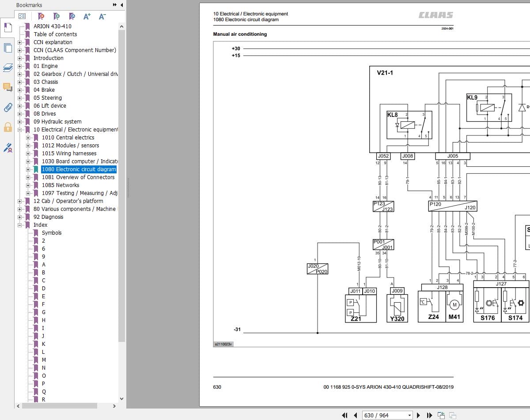Screen dimensions: 530x420
Task: Increase bookmark font size with A+ icon
Action: [87, 16]
